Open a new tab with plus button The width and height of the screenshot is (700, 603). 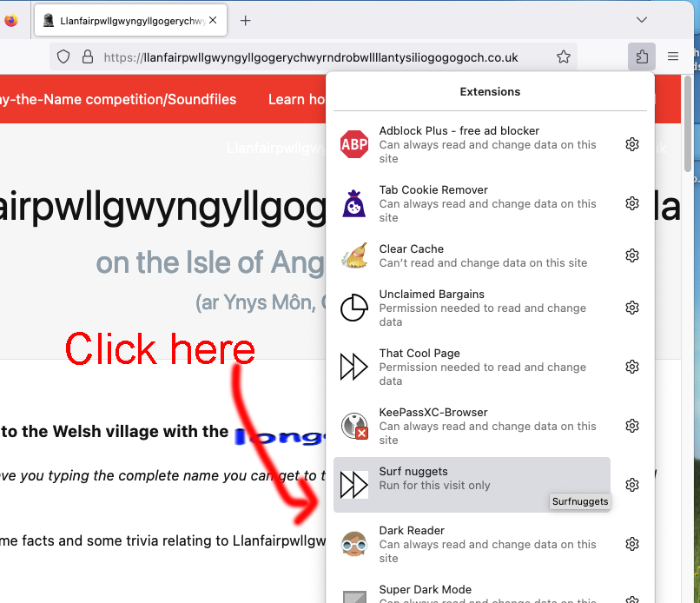246,20
